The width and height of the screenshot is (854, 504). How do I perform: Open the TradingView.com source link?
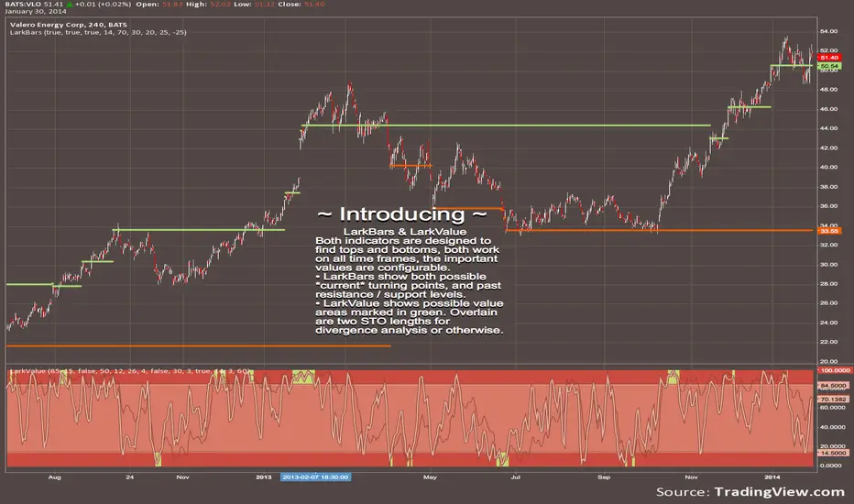pos(780,492)
